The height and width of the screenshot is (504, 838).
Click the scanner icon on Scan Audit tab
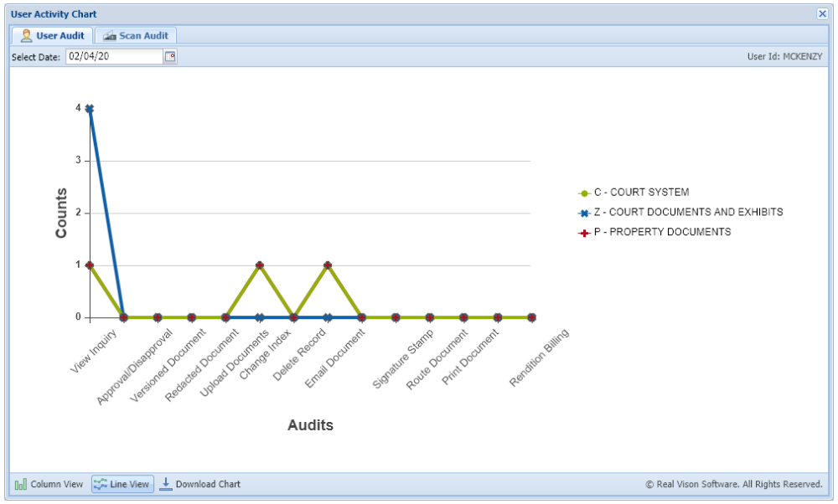click(108, 35)
